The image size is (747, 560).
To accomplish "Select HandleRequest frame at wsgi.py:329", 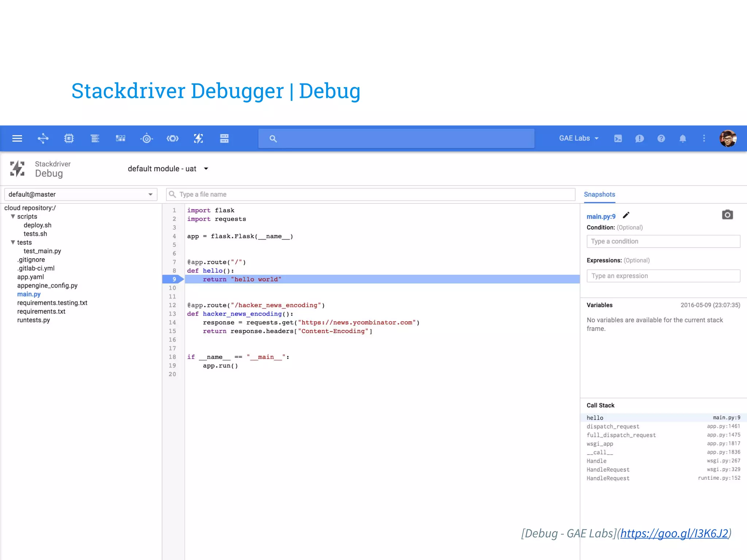I will [663, 470].
